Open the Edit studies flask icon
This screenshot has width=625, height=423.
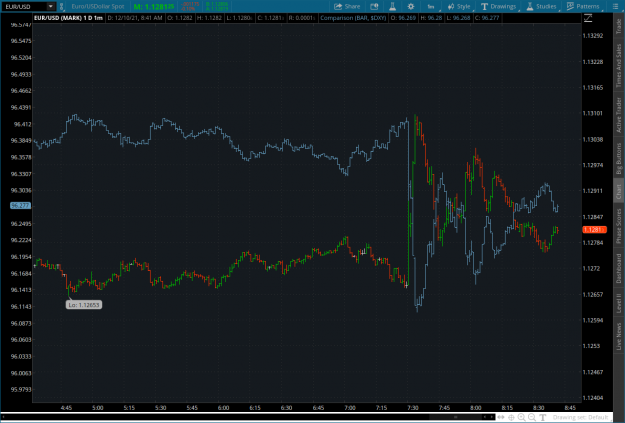tap(393, 6)
